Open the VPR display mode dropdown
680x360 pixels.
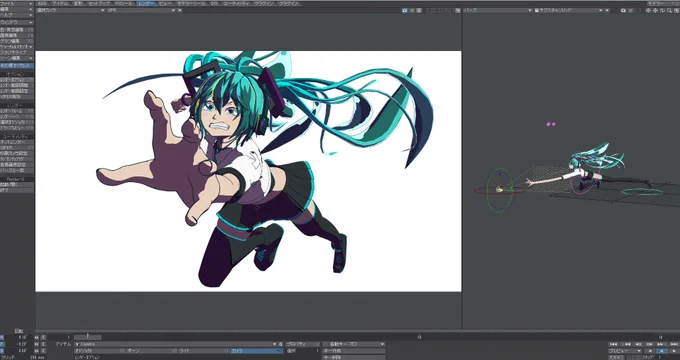click(x=141, y=10)
